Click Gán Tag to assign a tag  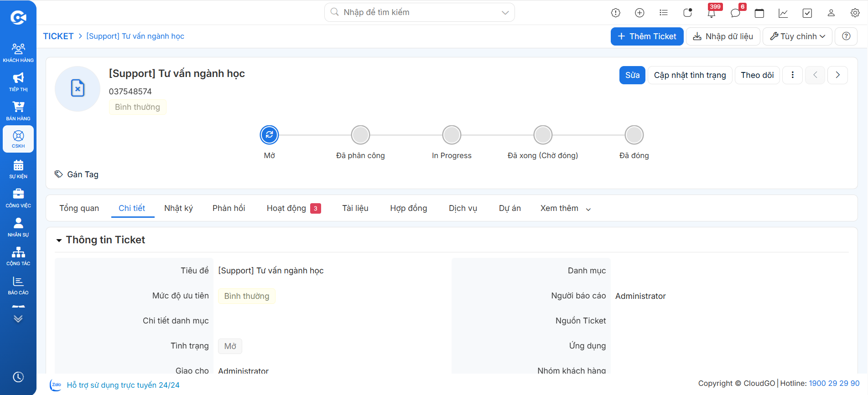click(x=77, y=174)
